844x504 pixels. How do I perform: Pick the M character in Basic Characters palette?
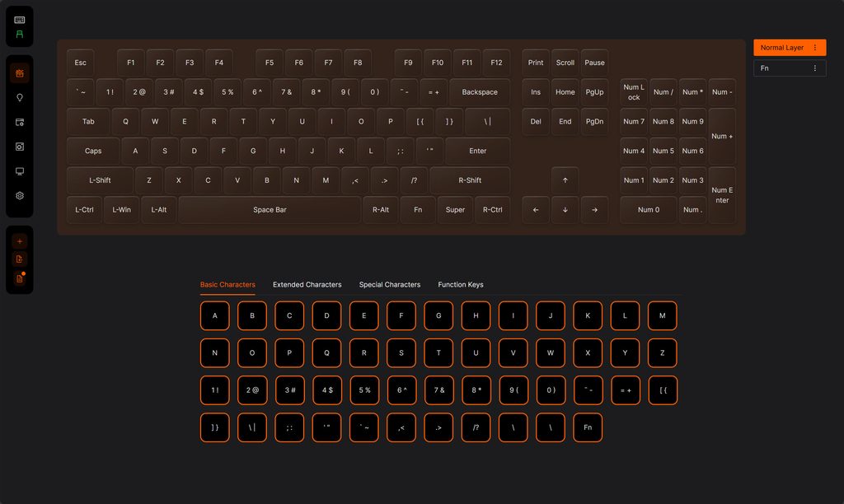pyautogui.click(x=663, y=315)
